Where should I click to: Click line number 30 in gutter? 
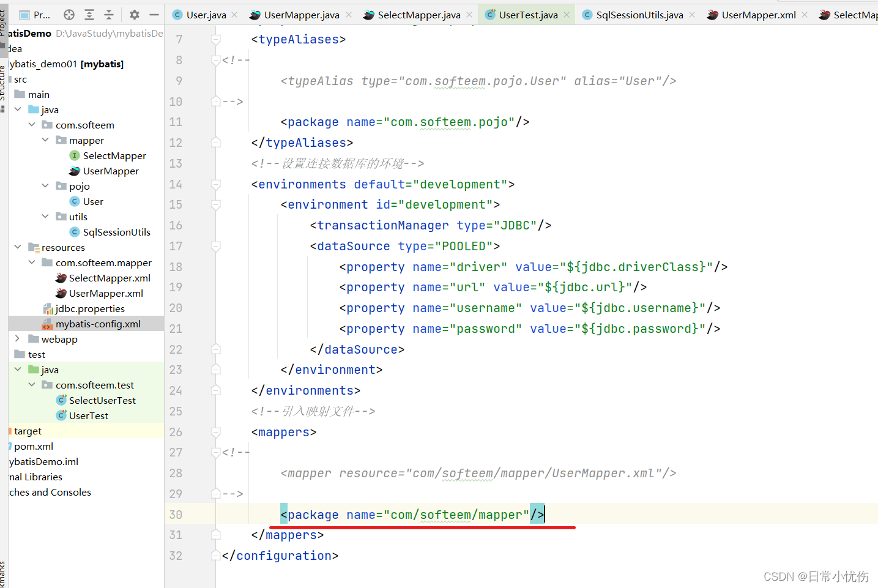[176, 515]
